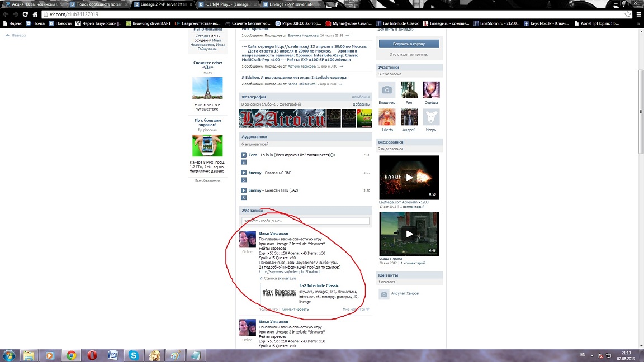Click the Наверх link to go to the top
This screenshot has width=644, height=362.
click(x=16, y=35)
